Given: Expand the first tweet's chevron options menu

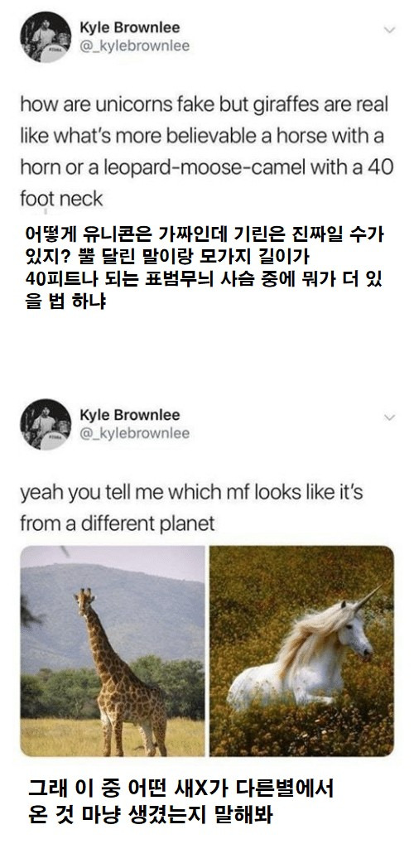Looking at the screenshot, I should (x=390, y=30).
